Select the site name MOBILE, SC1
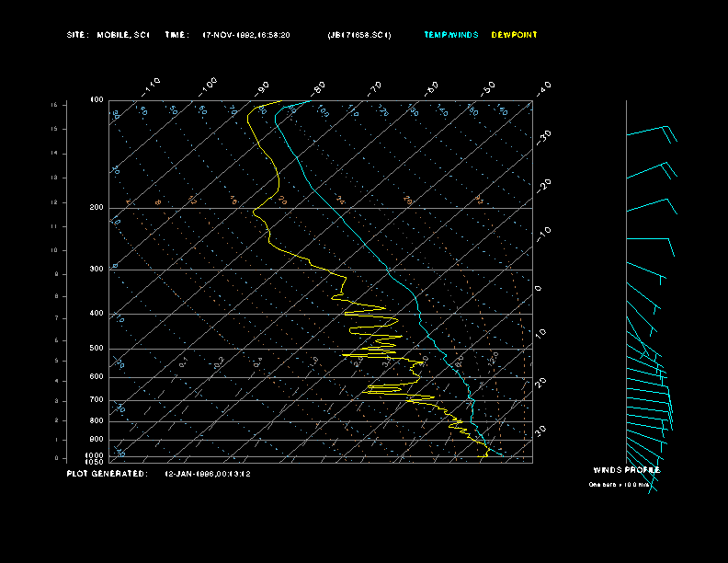728x563 pixels. pyautogui.click(x=121, y=35)
